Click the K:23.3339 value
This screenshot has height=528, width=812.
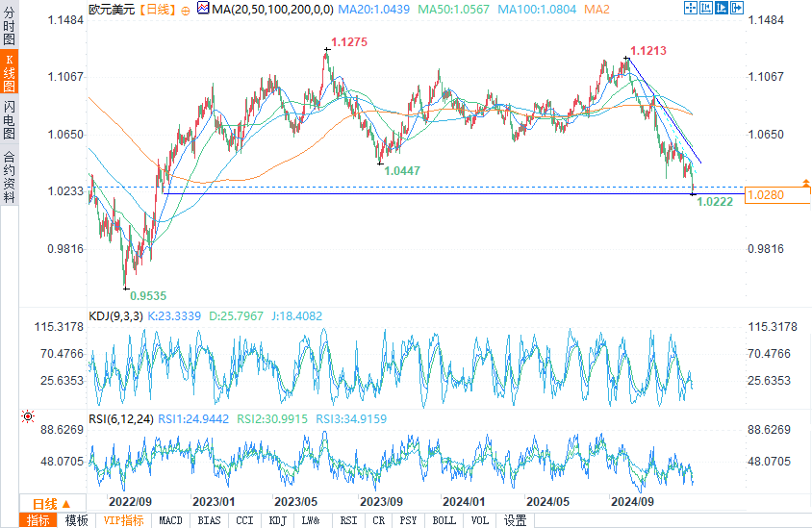pos(174,315)
